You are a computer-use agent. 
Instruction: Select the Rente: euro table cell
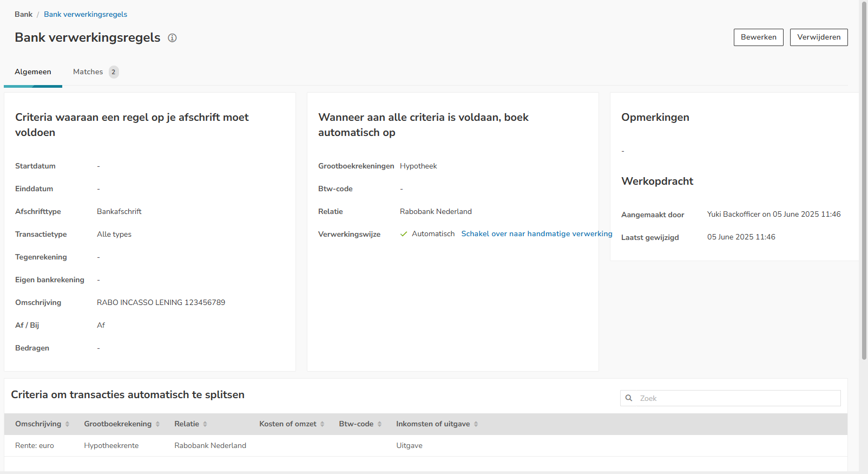click(35, 446)
